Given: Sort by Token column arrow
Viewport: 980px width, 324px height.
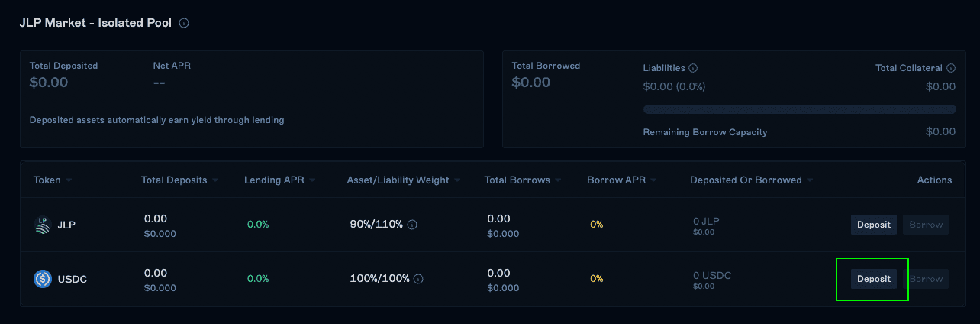Looking at the screenshot, I should pos(69,180).
